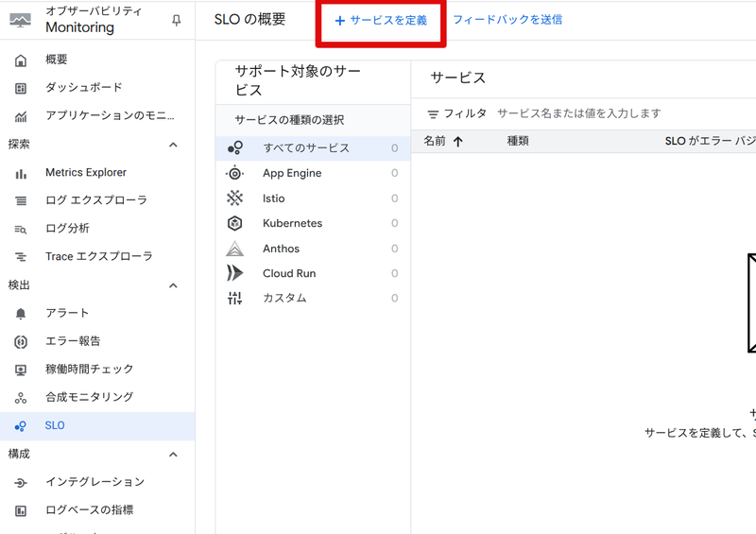
Task: Open アプリケーションのモニ... page
Action: (97, 115)
